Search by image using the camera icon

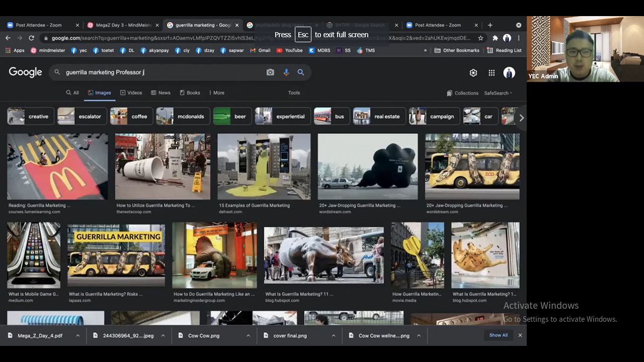pyautogui.click(x=270, y=72)
